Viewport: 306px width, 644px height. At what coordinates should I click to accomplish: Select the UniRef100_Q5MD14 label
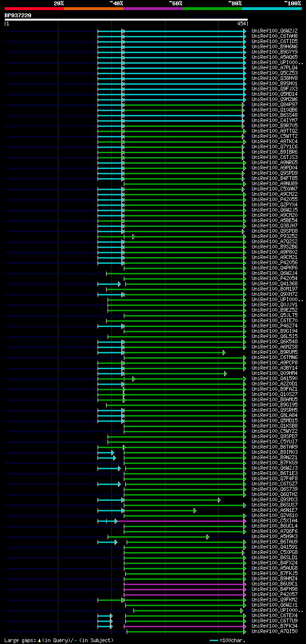coord(274,94)
